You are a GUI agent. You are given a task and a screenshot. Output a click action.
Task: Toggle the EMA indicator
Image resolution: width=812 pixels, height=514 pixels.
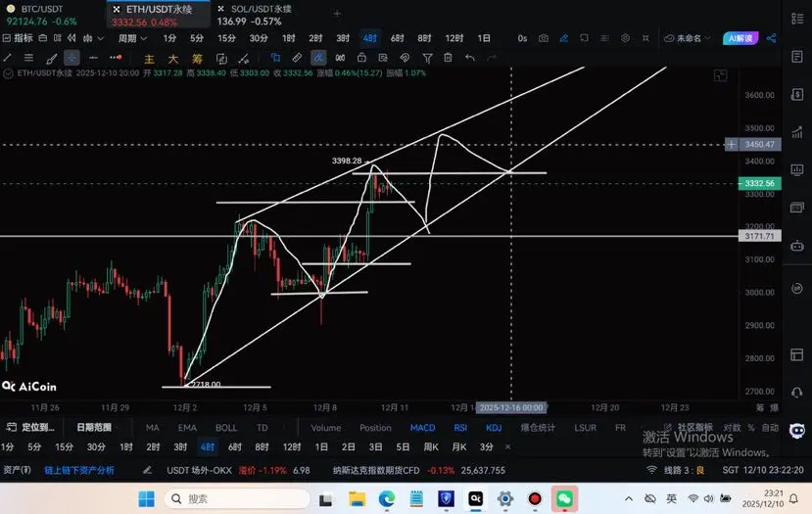(187, 428)
